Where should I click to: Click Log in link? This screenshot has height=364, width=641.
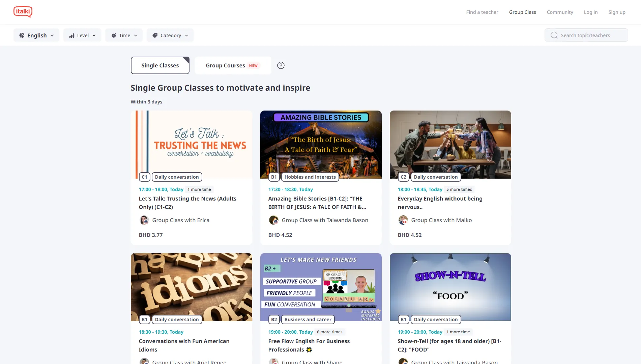(x=591, y=12)
